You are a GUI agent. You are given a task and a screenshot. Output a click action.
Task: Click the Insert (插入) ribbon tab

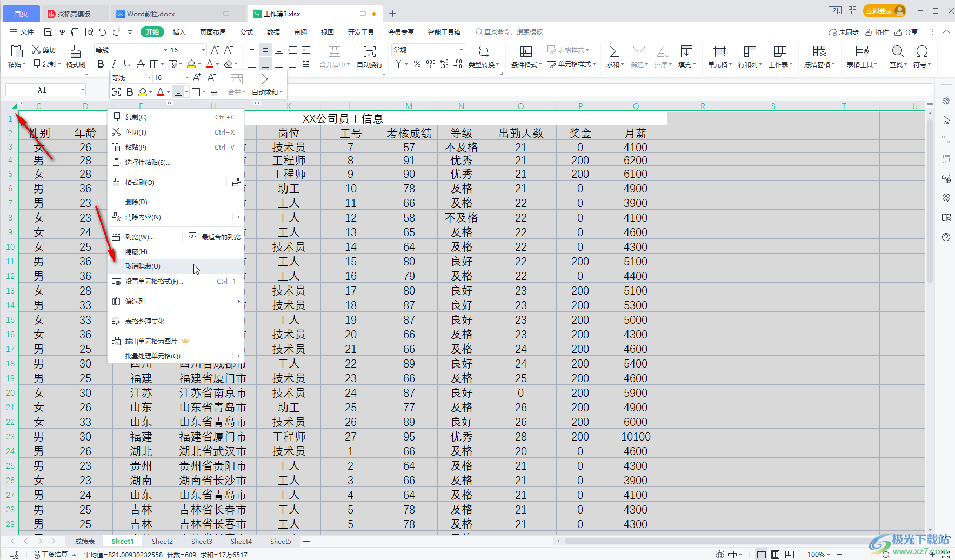179,32
